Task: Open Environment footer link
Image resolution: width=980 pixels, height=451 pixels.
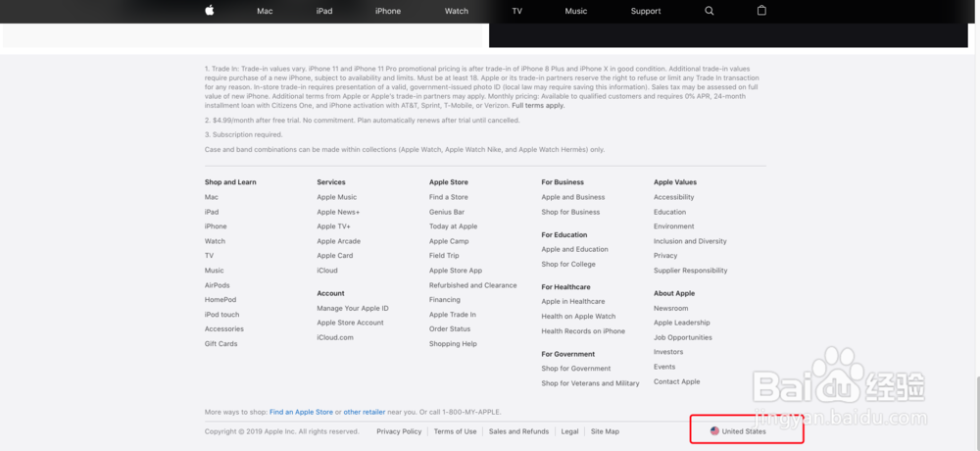Action: [674, 226]
